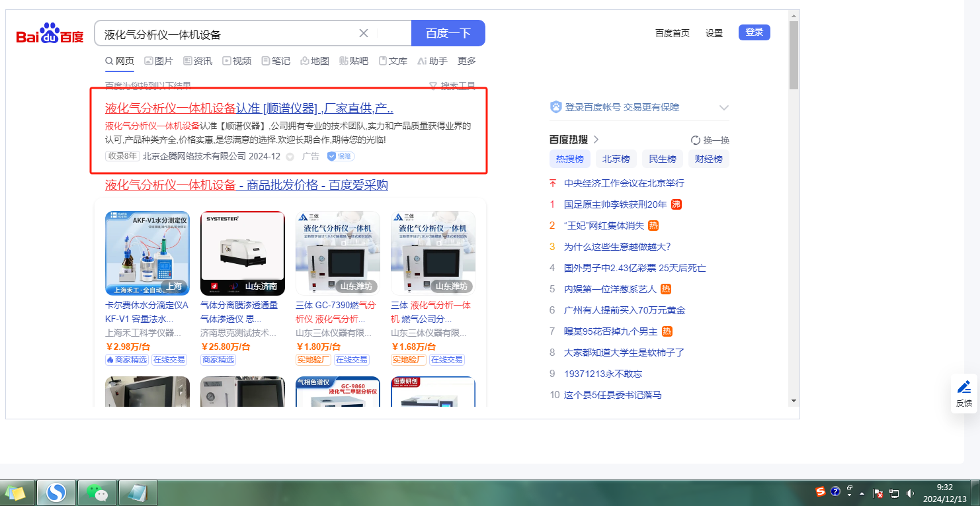The image size is (980, 506).
Task: Open WeChat from the taskbar
Action: [x=97, y=493]
